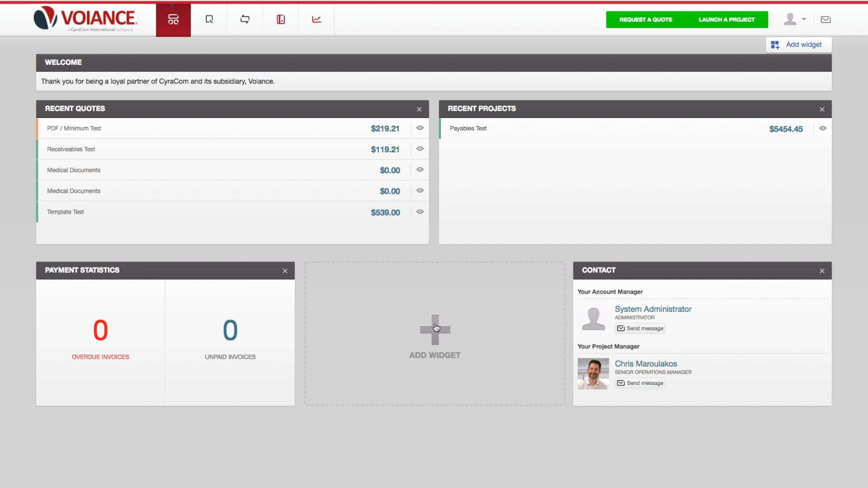Click Chris Maroulakos profile photo
The image size is (868, 488).
[593, 374]
